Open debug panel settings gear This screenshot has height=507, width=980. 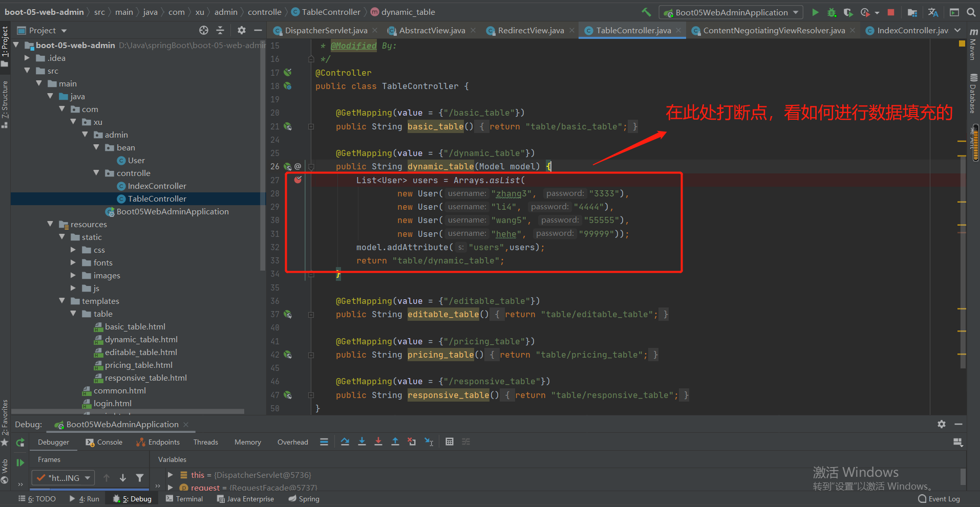(x=942, y=424)
